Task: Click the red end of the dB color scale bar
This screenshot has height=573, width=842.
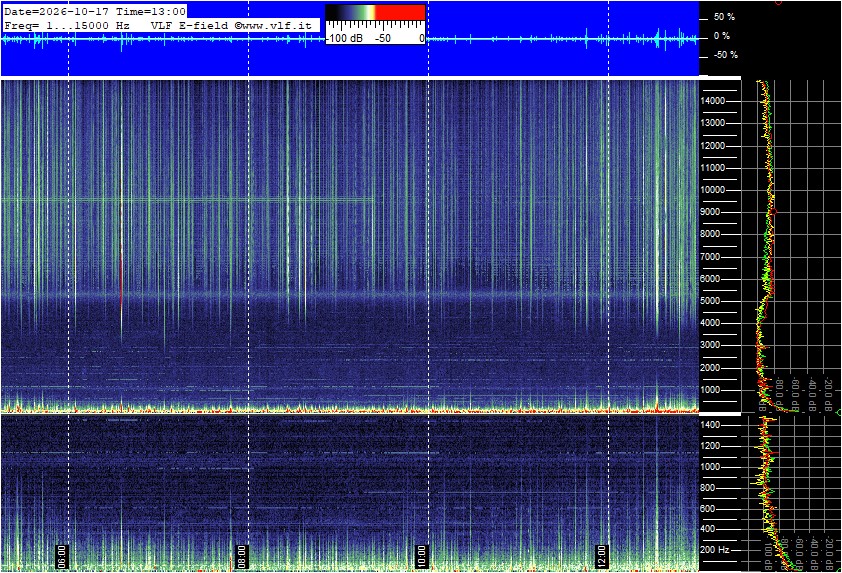Action: tap(400, 12)
